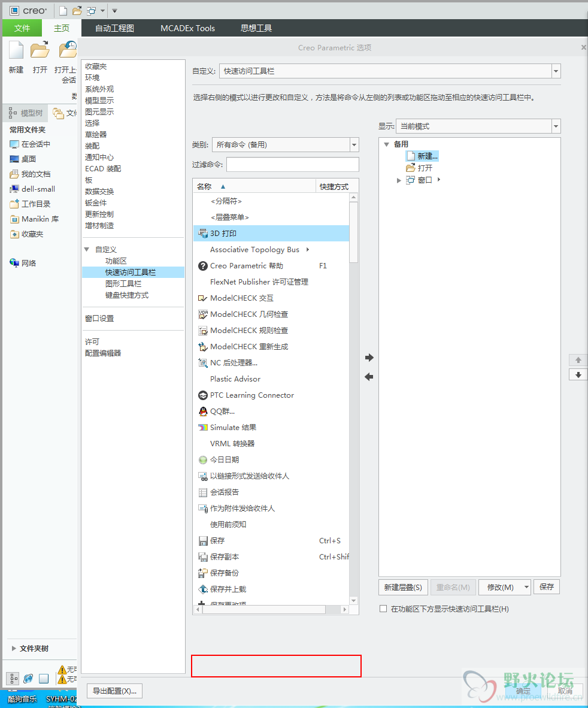Switch to the 模型树 navigator tab
This screenshot has width=588, height=708.
coord(26,113)
